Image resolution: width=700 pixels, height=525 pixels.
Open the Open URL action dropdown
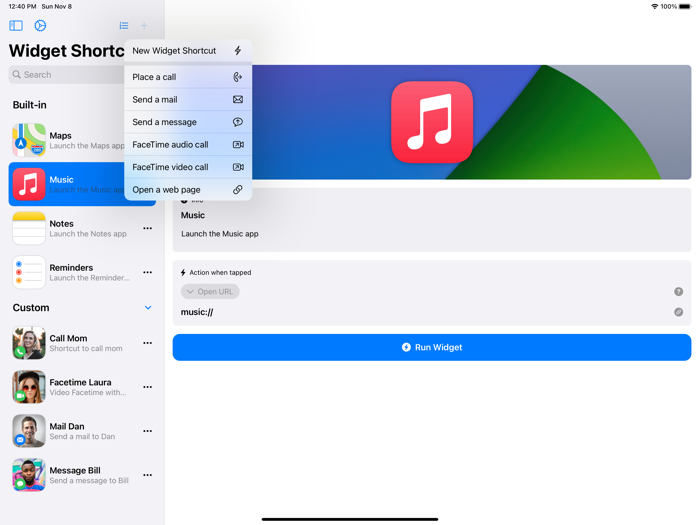click(210, 292)
